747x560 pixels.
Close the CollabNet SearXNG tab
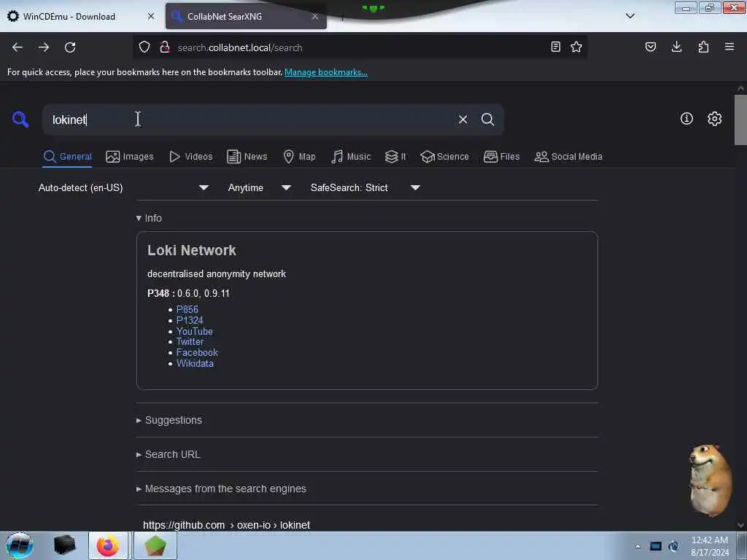point(315,16)
